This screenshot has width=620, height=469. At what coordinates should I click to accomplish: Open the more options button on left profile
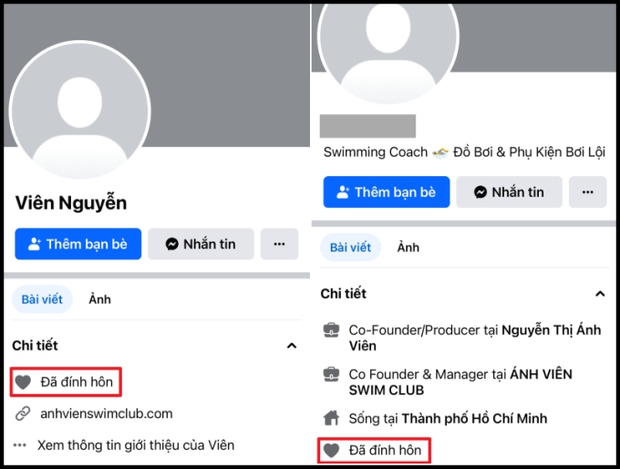(279, 244)
